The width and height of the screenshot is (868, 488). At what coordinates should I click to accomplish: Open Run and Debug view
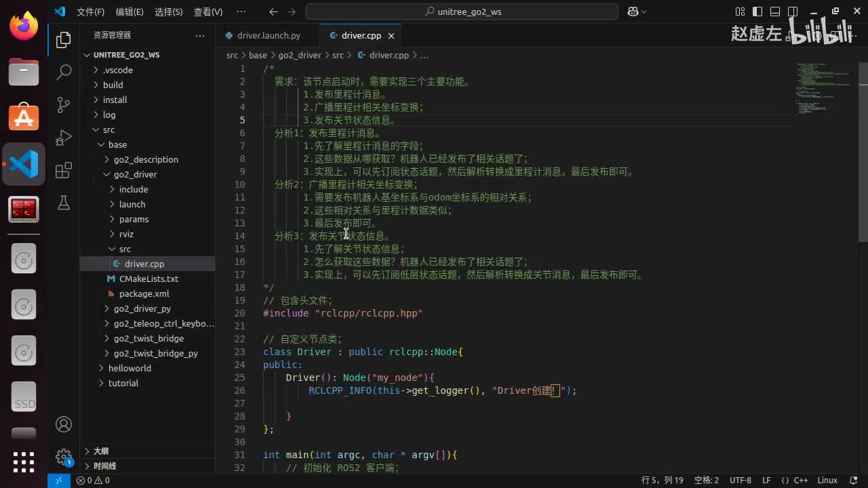64,138
